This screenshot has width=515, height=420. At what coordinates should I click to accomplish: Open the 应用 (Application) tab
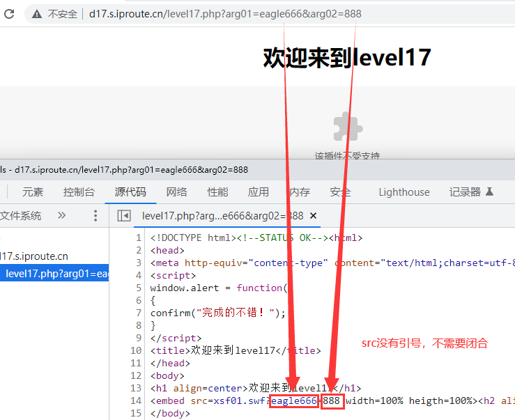259,192
